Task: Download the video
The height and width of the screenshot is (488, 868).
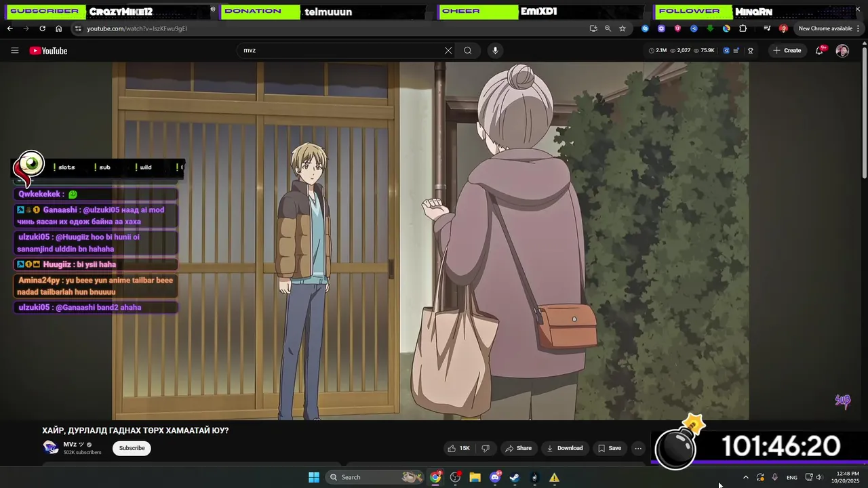Action: [565, 448]
